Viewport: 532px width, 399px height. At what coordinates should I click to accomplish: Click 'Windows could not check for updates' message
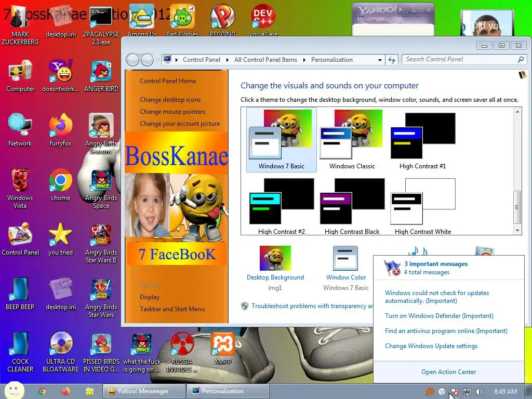click(x=437, y=297)
